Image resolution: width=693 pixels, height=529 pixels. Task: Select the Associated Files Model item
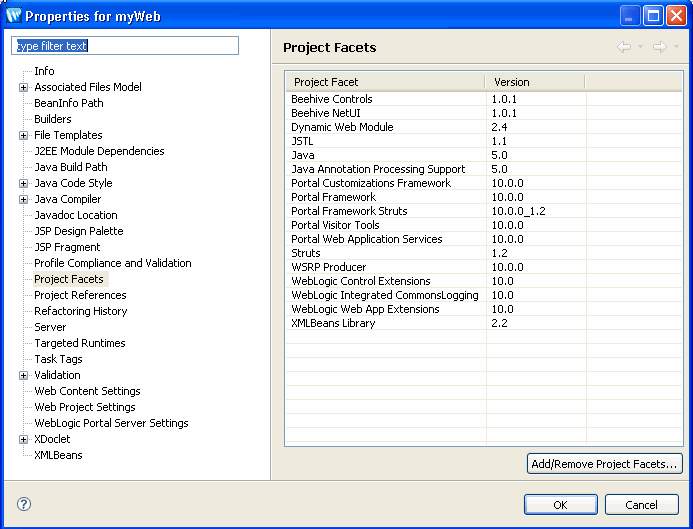[x=88, y=87]
